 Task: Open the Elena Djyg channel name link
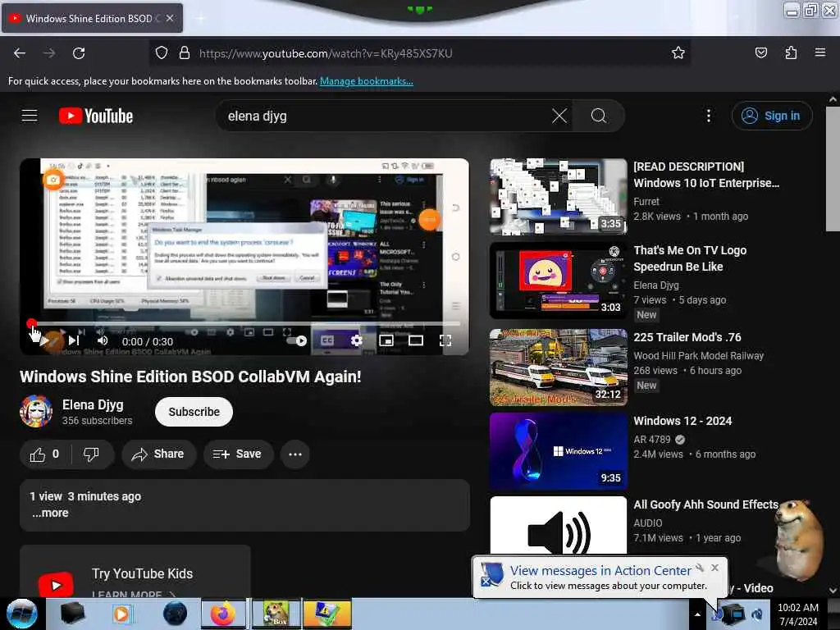coord(93,404)
